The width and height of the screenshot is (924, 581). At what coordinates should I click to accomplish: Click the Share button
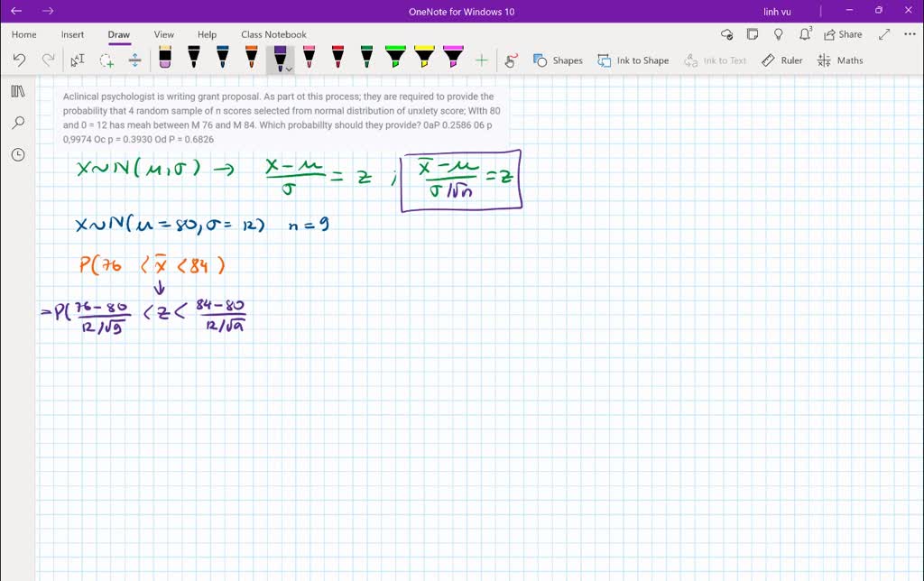(844, 35)
